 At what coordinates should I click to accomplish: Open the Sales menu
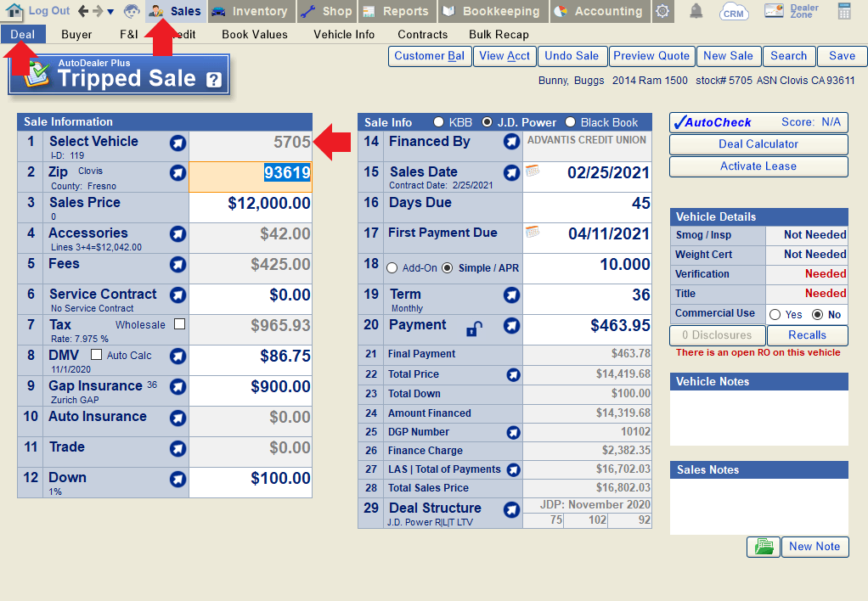[176, 11]
